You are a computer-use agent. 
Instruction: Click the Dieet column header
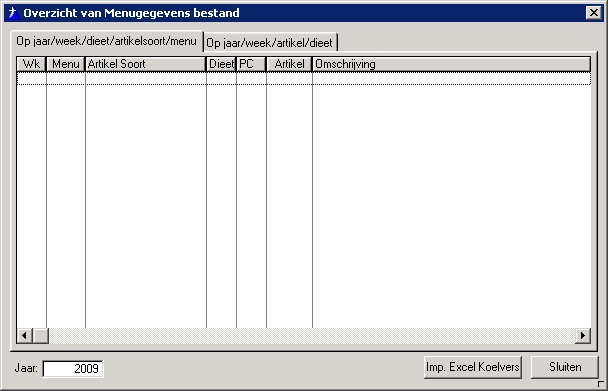coord(221,64)
